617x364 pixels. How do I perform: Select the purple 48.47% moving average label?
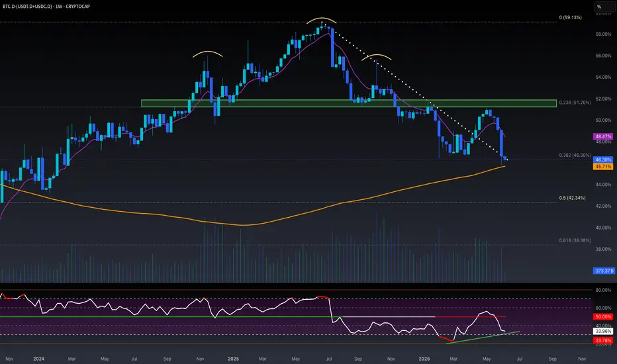coord(603,136)
